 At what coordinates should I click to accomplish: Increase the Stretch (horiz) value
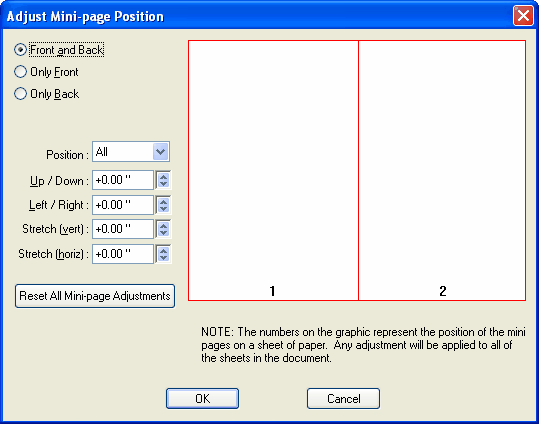pyautogui.click(x=164, y=251)
